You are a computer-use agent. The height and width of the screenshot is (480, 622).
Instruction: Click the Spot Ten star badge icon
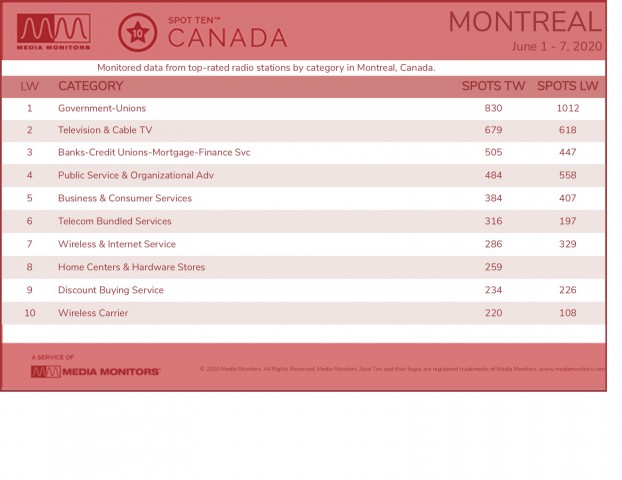click(137, 33)
